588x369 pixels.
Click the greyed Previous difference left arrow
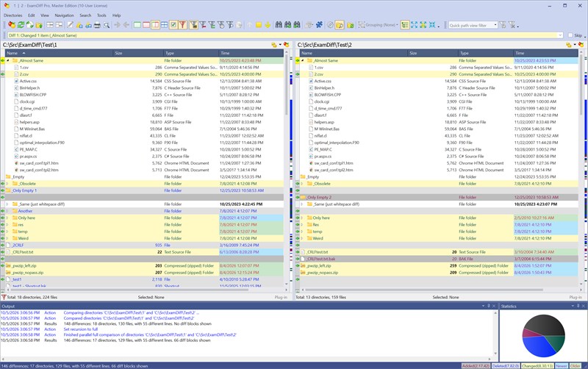126,25
